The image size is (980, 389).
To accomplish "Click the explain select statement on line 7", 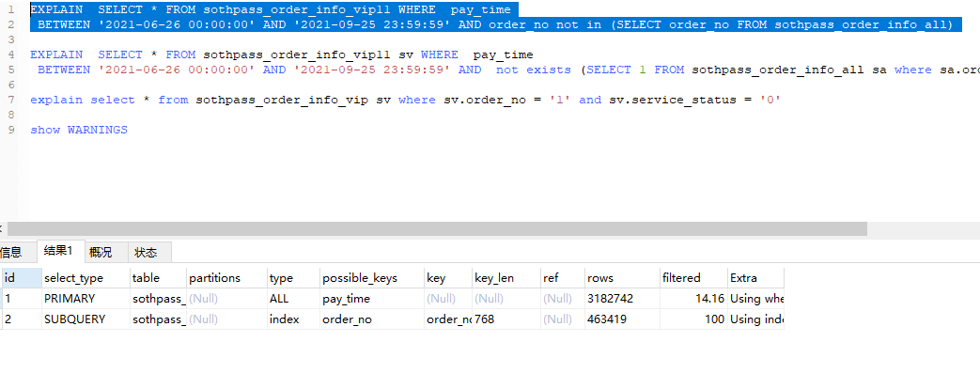I will point(406,100).
